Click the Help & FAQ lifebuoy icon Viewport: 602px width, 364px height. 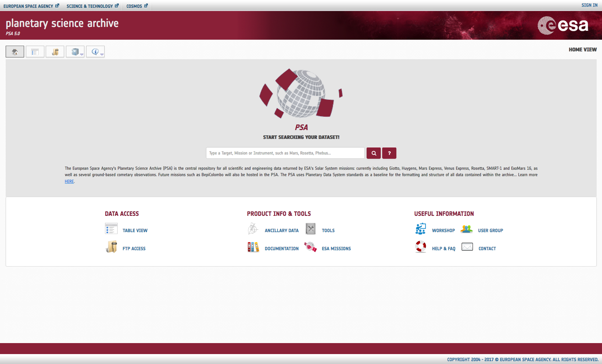[420, 247]
